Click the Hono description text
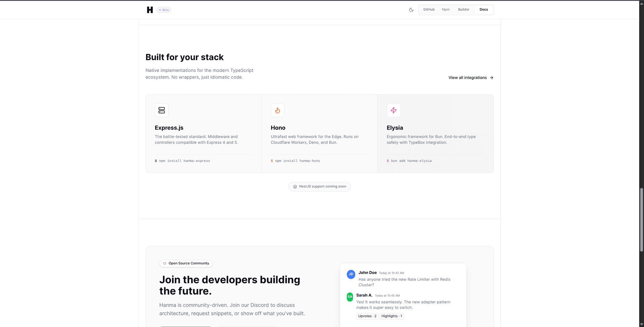The height and width of the screenshot is (327, 644). (x=315, y=139)
